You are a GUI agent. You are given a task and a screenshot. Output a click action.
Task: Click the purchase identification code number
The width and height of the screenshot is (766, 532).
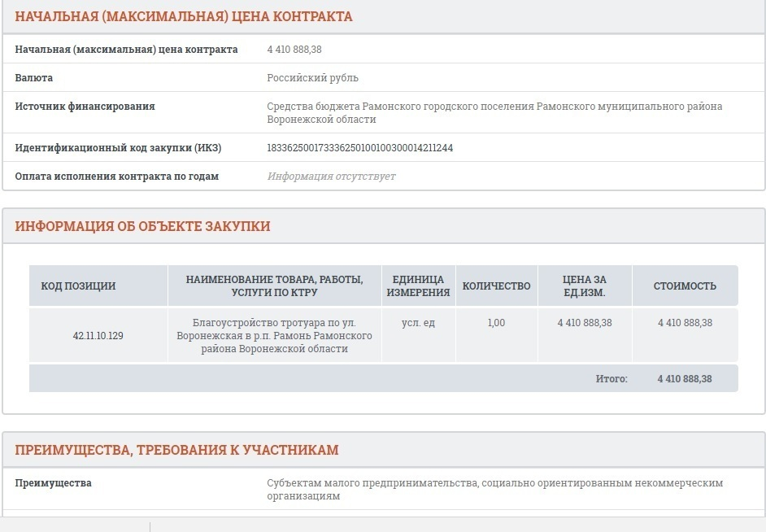(359, 148)
